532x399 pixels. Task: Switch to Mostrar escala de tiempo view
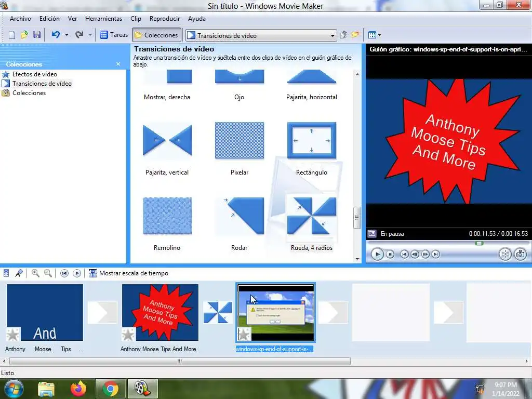pyautogui.click(x=128, y=273)
